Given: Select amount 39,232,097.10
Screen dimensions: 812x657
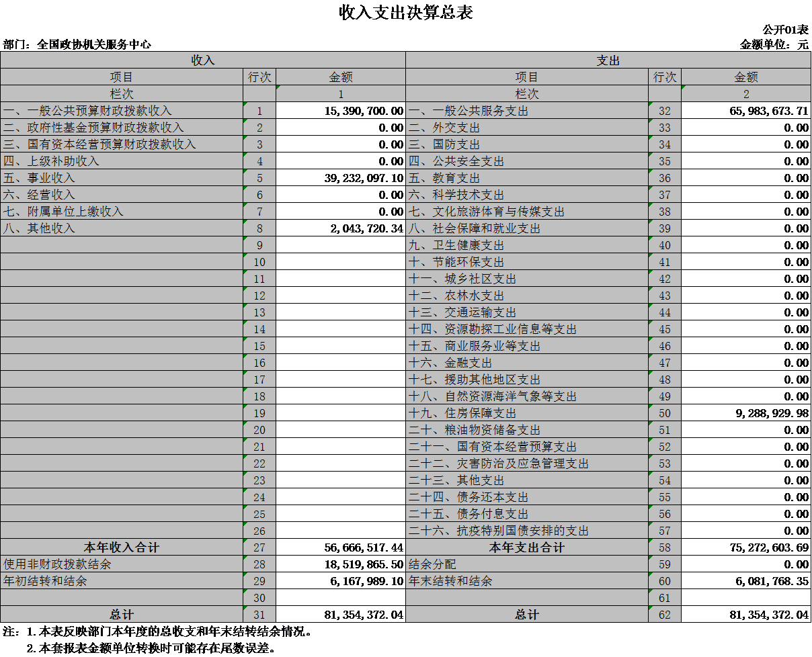Looking at the screenshot, I should pyautogui.click(x=341, y=178).
